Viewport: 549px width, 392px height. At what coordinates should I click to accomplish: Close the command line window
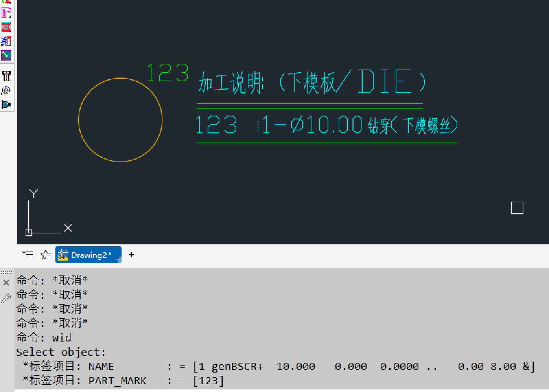(6, 283)
